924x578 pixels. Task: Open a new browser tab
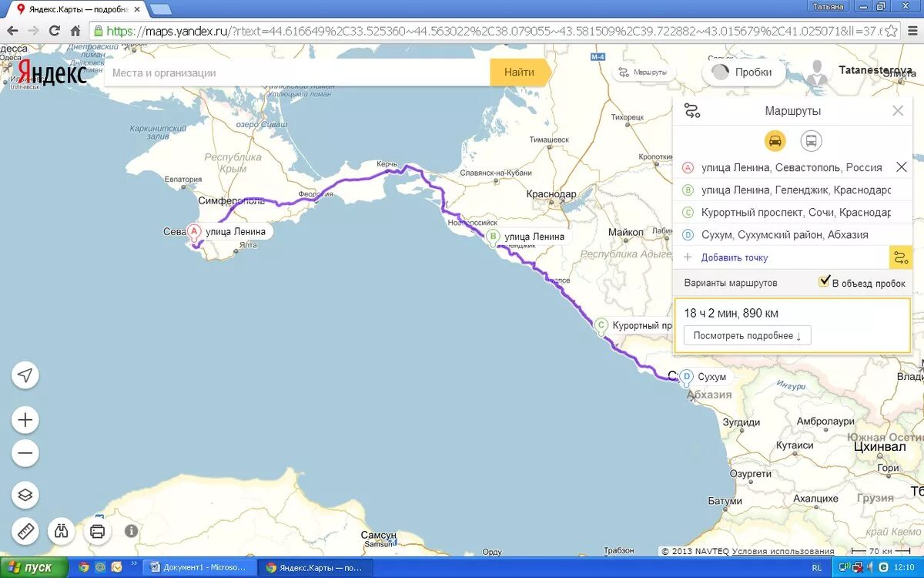(x=160, y=9)
